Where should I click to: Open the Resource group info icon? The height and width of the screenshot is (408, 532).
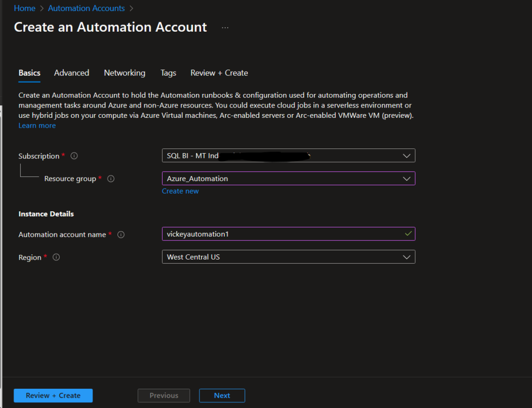pyautogui.click(x=111, y=179)
